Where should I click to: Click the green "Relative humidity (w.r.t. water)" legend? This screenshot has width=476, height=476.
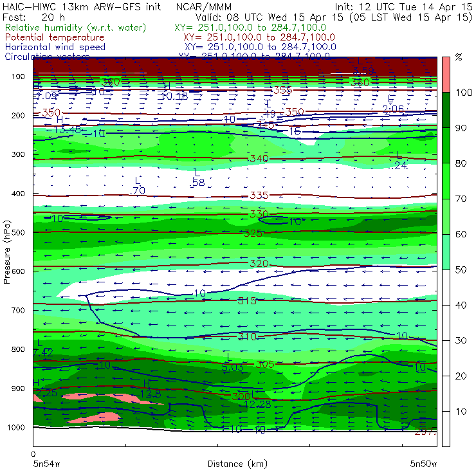point(76,28)
